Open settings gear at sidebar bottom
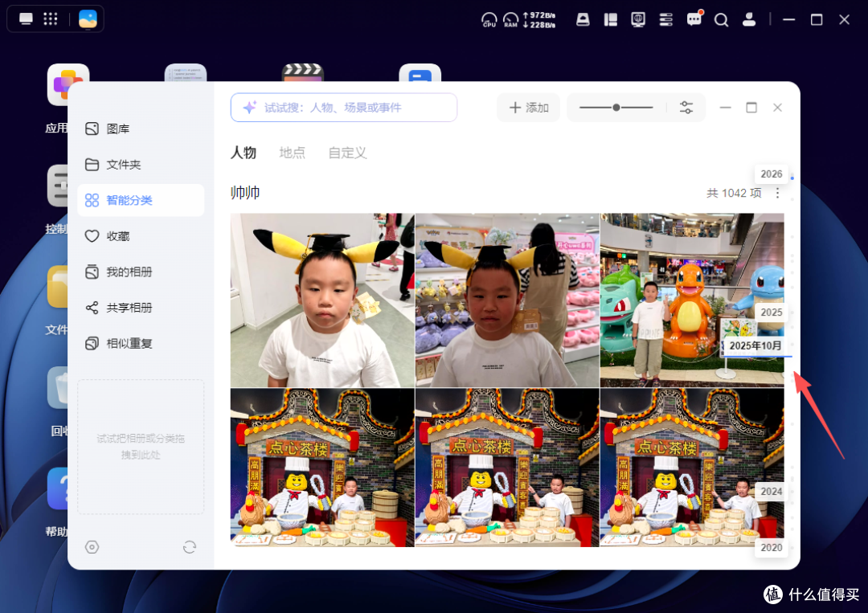 point(92,547)
